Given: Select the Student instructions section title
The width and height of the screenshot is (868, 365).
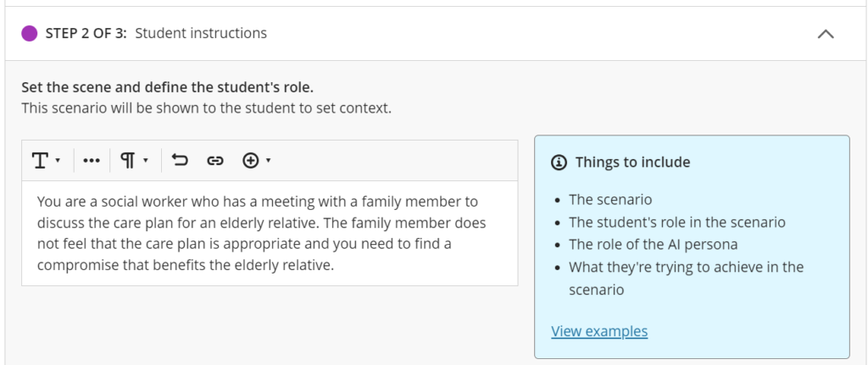Looking at the screenshot, I should pyautogui.click(x=201, y=34).
